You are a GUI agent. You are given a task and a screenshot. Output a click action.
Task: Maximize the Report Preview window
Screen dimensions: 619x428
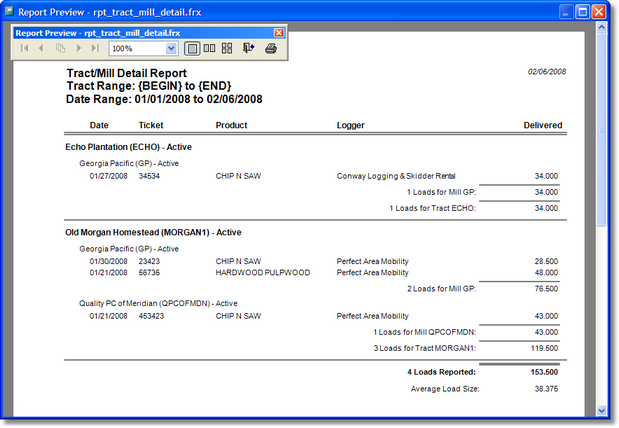(x=583, y=12)
